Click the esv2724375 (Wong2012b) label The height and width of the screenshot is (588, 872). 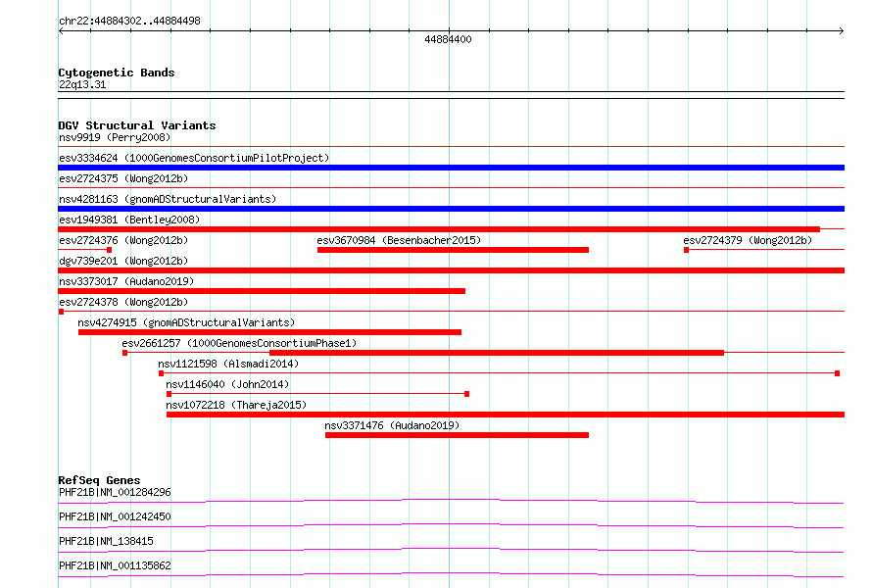(x=123, y=178)
